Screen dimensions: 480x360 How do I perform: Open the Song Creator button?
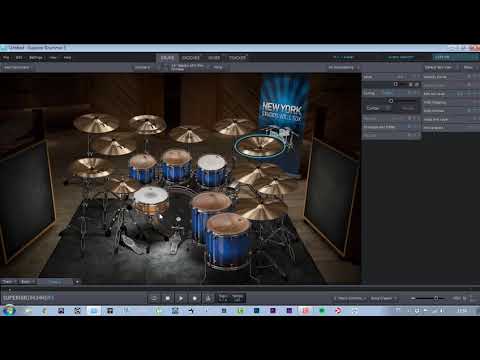(383, 298)
